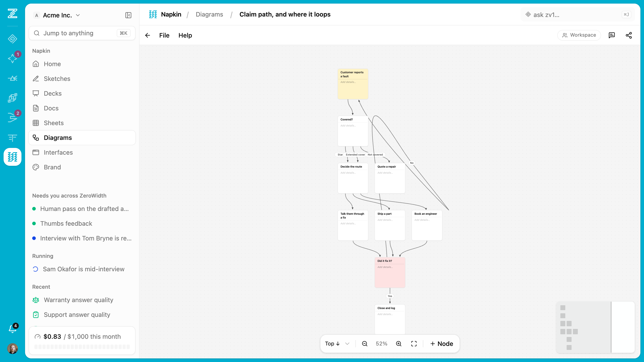Select the Did it fix it? node

(390, 273)
